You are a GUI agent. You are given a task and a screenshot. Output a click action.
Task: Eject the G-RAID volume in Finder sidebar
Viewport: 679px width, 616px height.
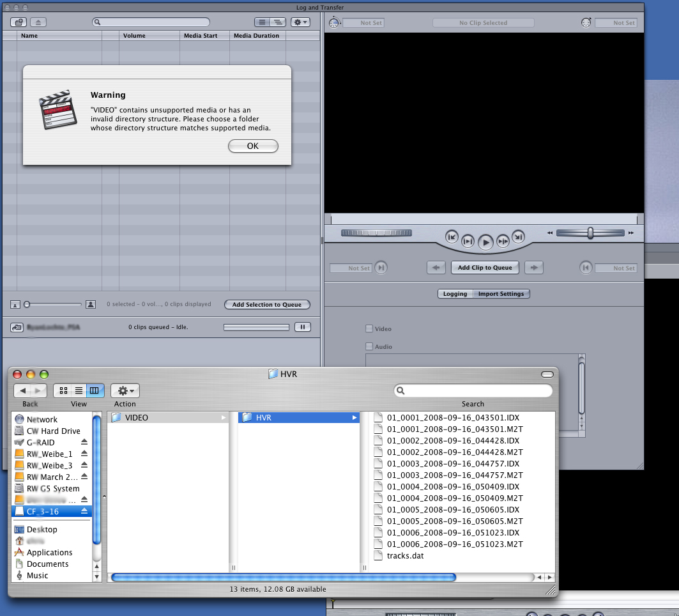[x=84, y=443]
